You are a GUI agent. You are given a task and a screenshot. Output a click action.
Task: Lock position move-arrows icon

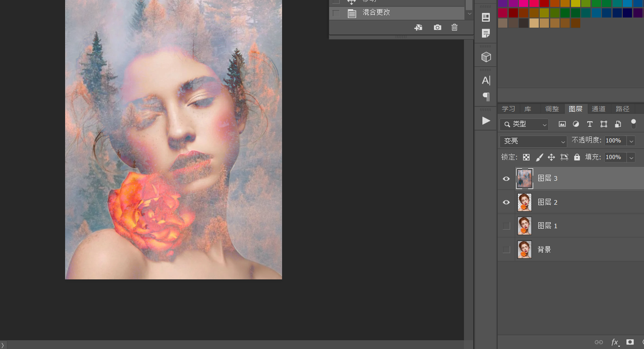click(x=551, y=157)
